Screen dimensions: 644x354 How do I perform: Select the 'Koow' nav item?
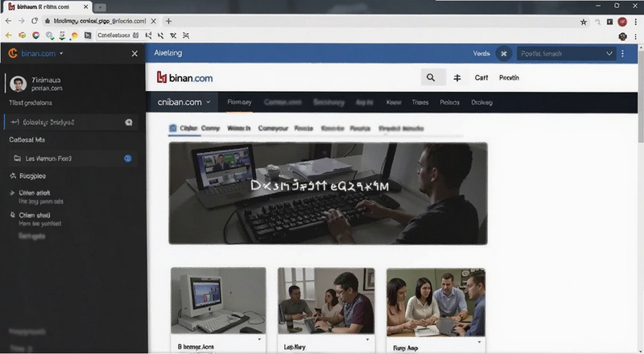click(394, 102)
